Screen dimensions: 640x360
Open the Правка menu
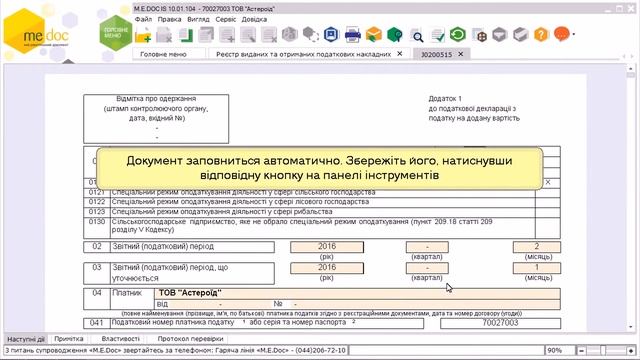tap(169, 19)
